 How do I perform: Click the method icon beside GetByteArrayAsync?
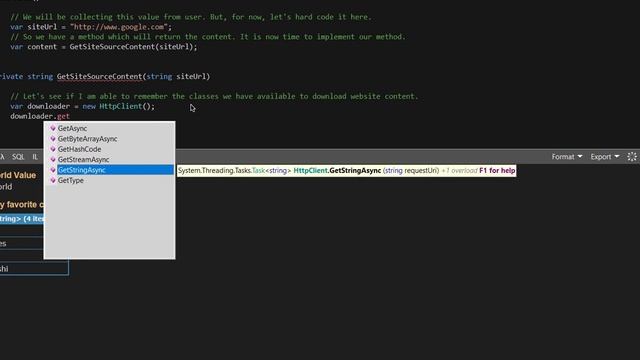(x=53, y=139)
